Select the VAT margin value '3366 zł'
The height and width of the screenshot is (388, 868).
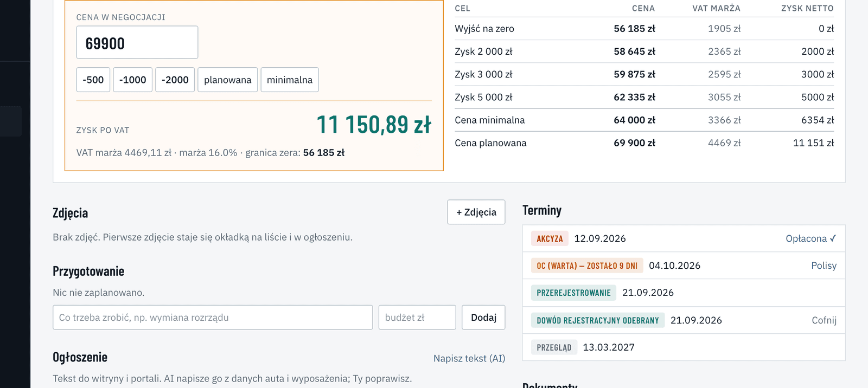724,120
